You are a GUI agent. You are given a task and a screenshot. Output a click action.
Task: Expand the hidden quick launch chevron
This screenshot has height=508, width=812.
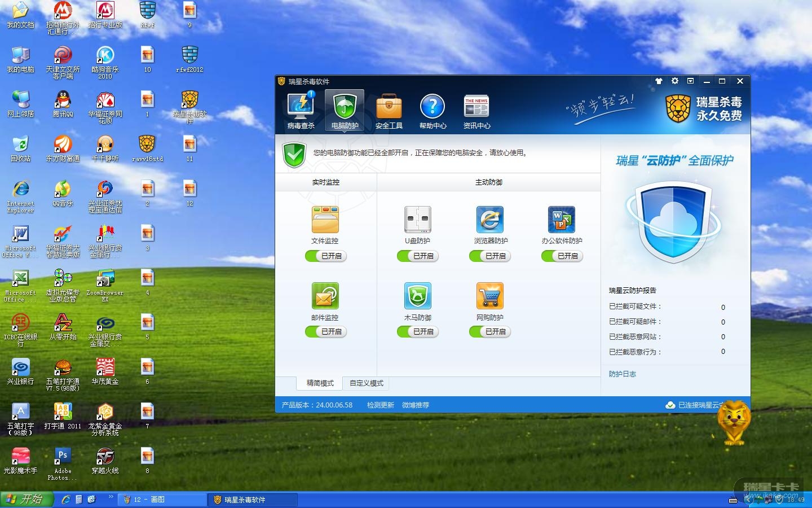(x=111, y=497)
